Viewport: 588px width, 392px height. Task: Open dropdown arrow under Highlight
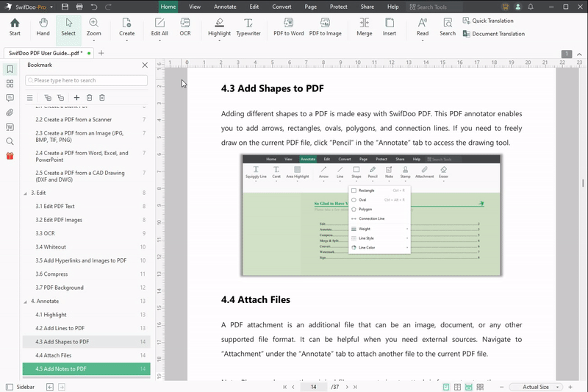point(219,40)
